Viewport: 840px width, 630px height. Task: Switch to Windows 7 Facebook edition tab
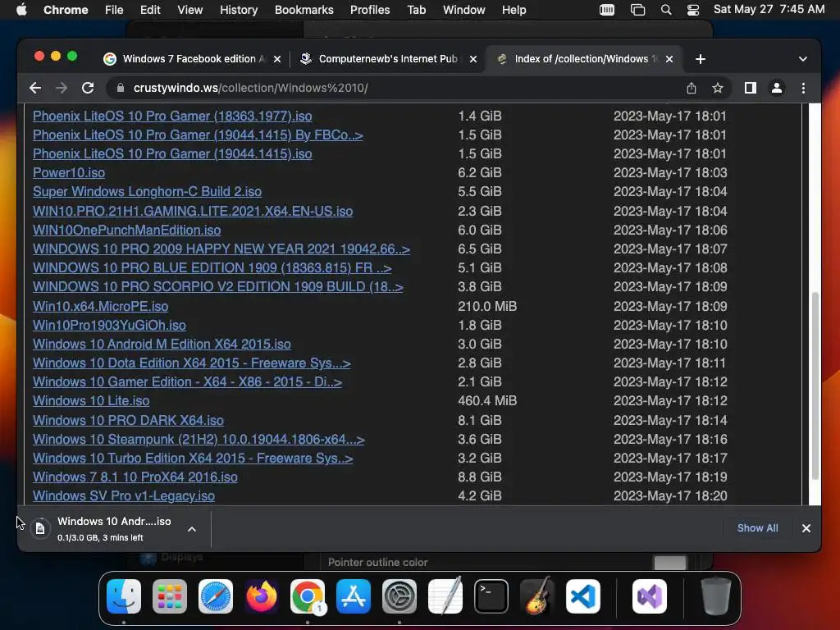[191, 59]
